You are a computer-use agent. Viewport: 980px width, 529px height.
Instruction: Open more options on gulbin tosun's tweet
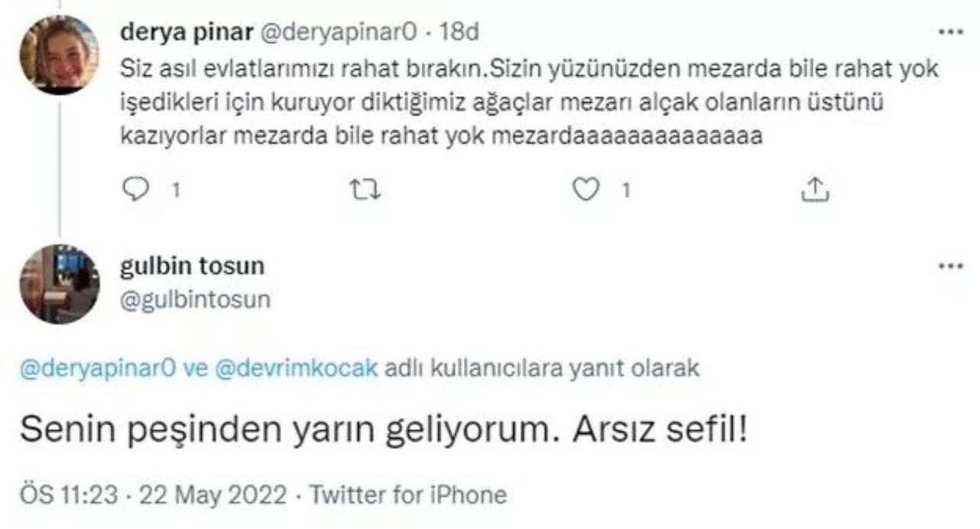(x=951, y=266)
